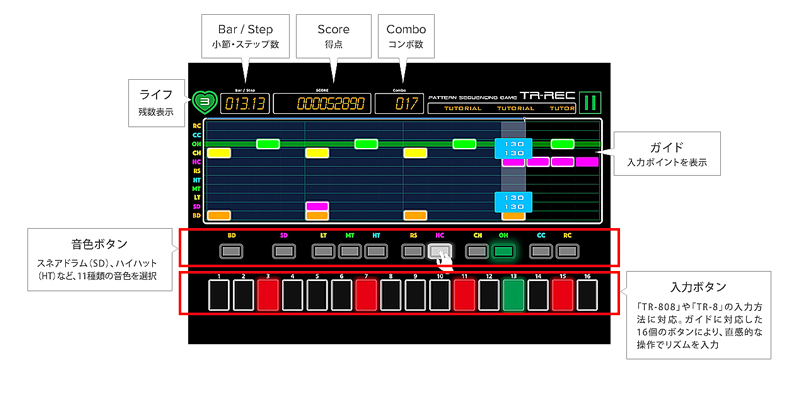Pause the game with the green pause button

[x=589, y=101]
